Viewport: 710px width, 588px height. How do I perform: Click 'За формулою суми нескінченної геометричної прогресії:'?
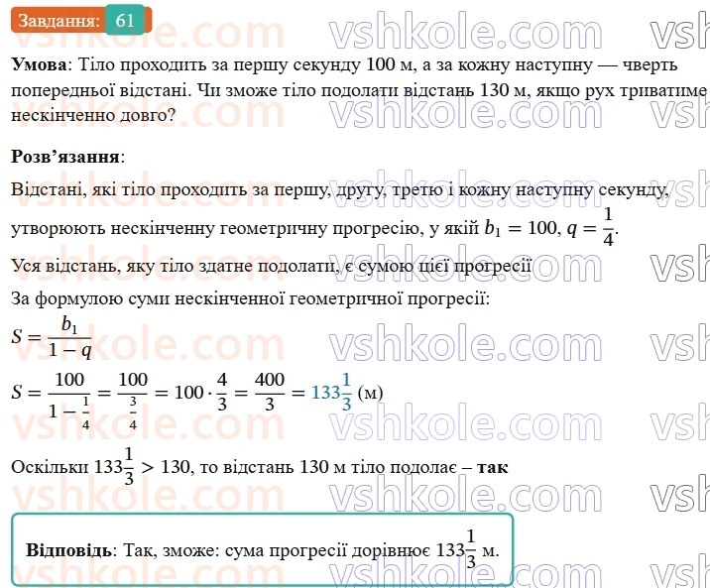click(x=251, y=298)
